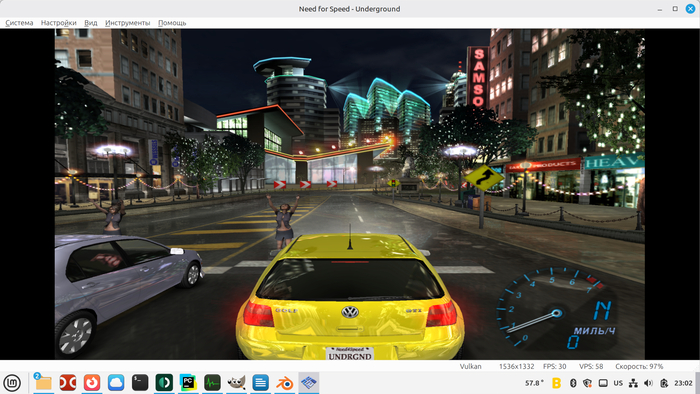Viewport: 700px width, 394px height.
Task: Open the battery power tray icon
Action: pyautogui.click(x=664, y=383)
